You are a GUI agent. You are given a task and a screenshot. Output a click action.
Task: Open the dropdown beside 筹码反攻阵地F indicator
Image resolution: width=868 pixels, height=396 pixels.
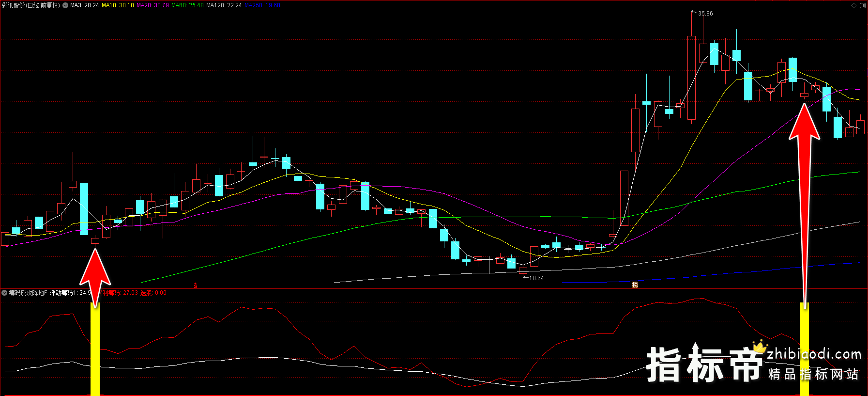click(4, 293)
